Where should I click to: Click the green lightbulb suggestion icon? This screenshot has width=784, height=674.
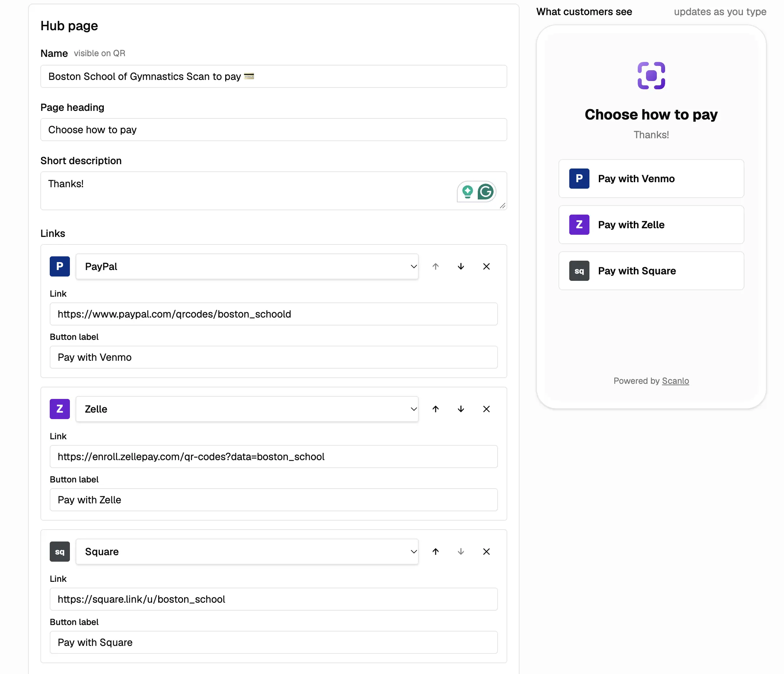[468, 192]
